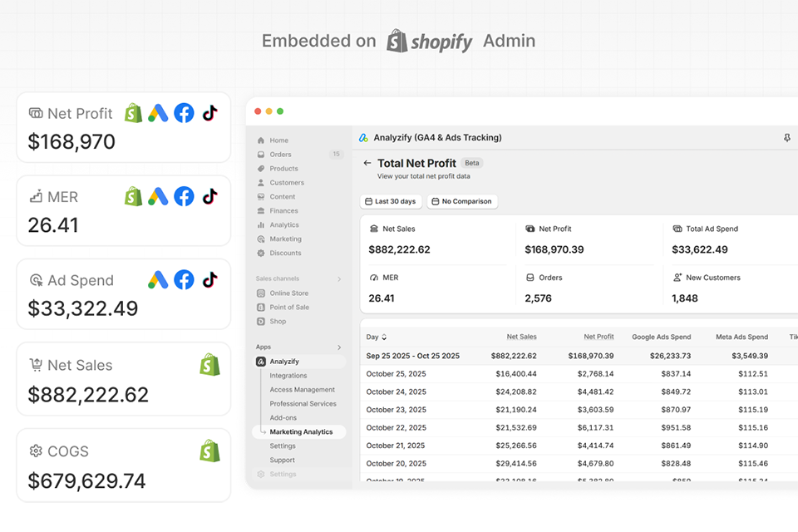Click the Orders badge showing 15
Viewport: 798px width, 532px height.
[x=336, y=154]
